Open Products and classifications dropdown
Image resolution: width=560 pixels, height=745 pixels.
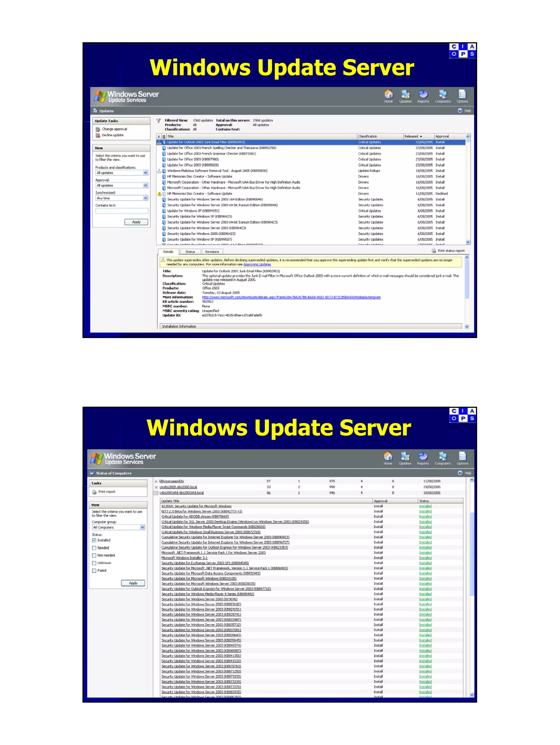click(145, 173)
